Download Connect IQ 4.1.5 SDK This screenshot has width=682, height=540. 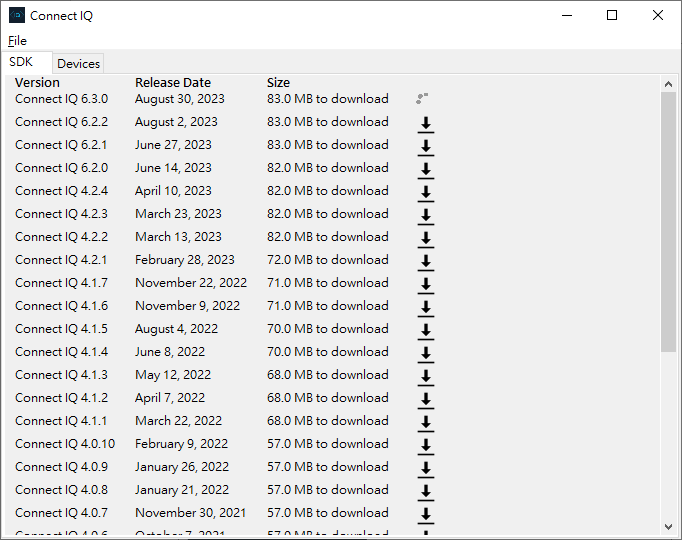tap(426, 332)
